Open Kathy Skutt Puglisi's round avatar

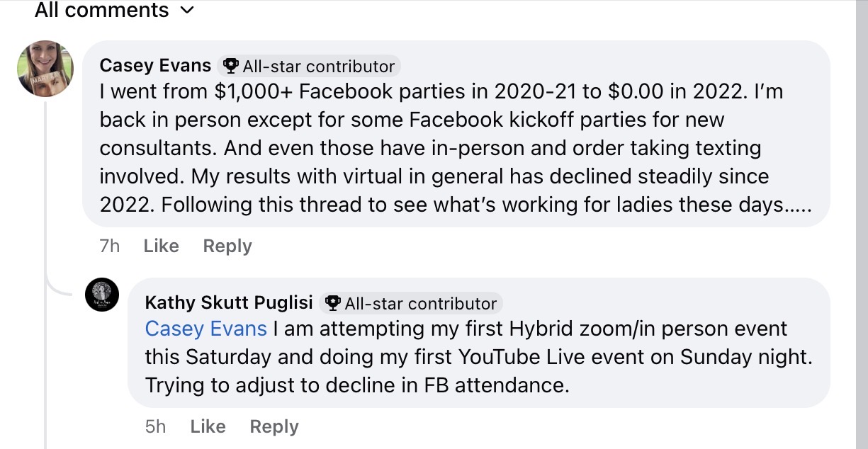(x=102, y=295)
